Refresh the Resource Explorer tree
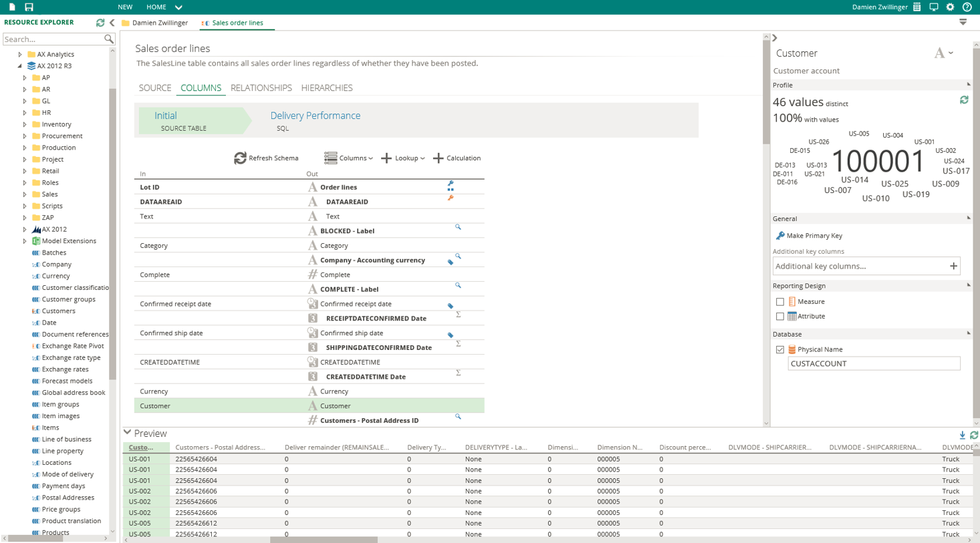This screenshot has width=980, height=543. (100, 23)
